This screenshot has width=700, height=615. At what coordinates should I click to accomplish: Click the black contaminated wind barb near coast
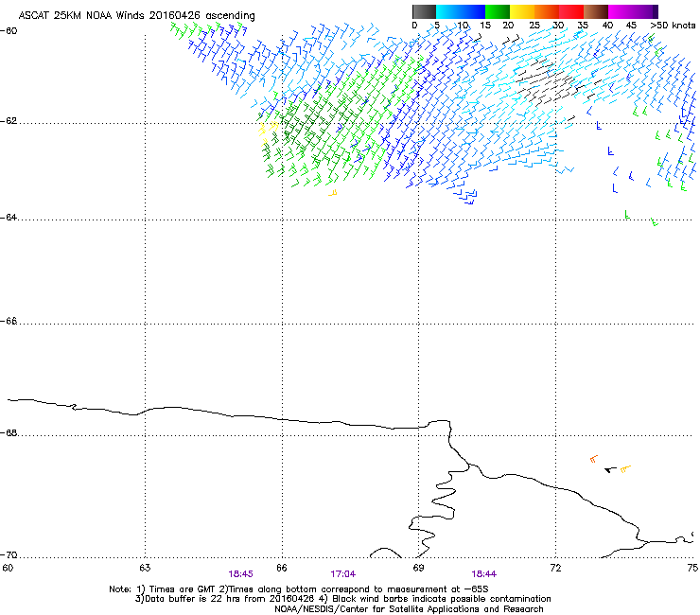610,469
